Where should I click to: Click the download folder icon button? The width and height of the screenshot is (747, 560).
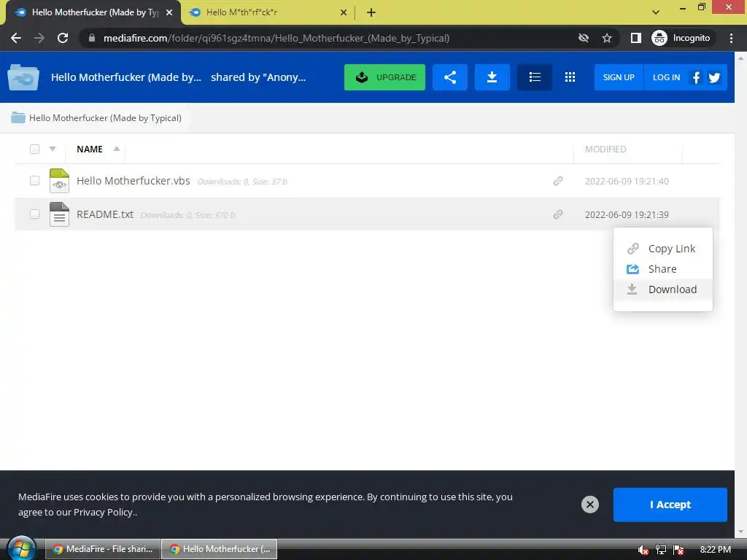[492, 77]
